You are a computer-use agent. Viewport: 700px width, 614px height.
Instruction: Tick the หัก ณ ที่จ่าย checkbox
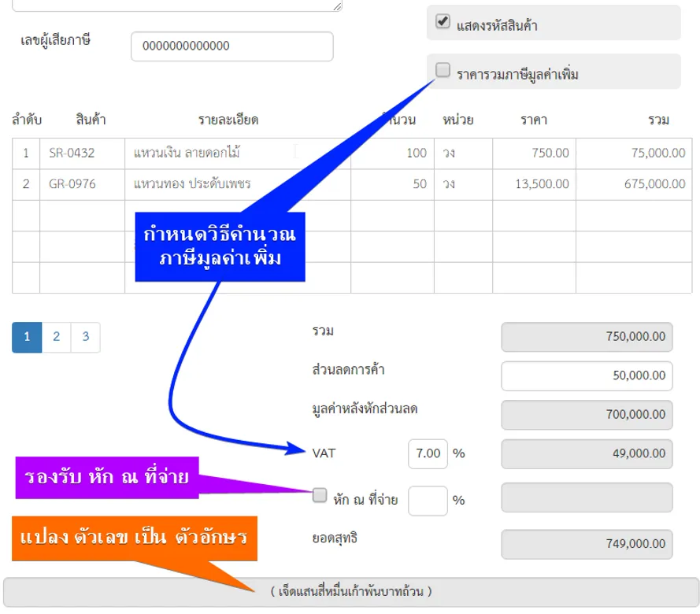[x=320, y=495]
